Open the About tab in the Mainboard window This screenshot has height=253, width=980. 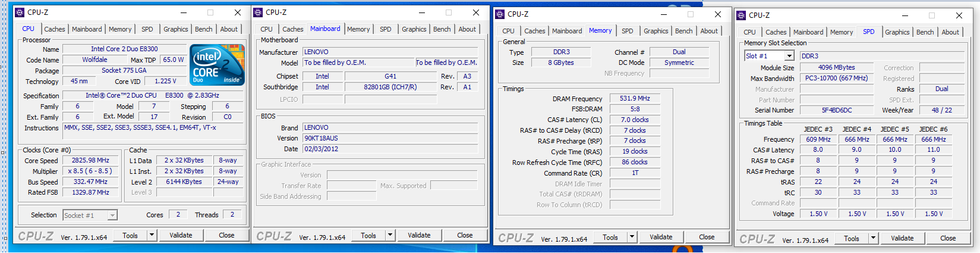tap(467, 29)
